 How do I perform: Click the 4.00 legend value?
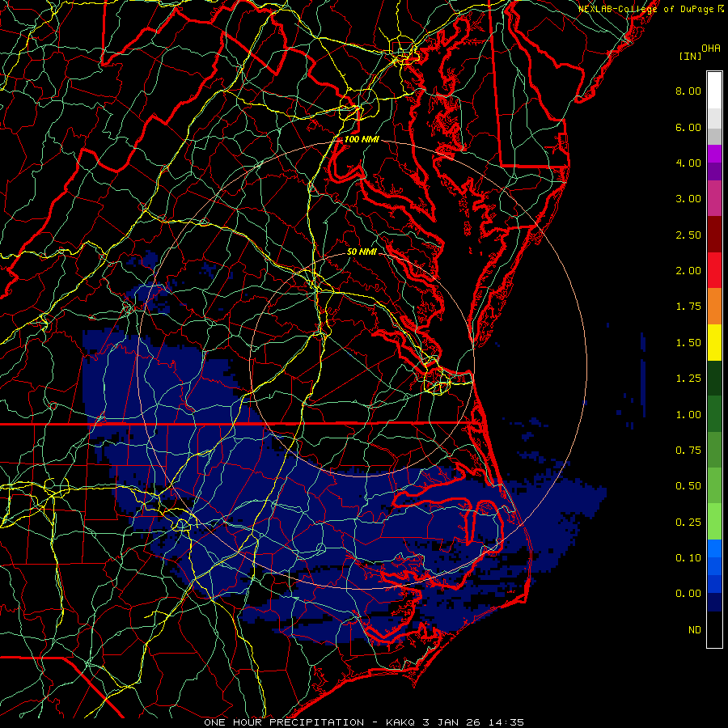coord(688,163)
